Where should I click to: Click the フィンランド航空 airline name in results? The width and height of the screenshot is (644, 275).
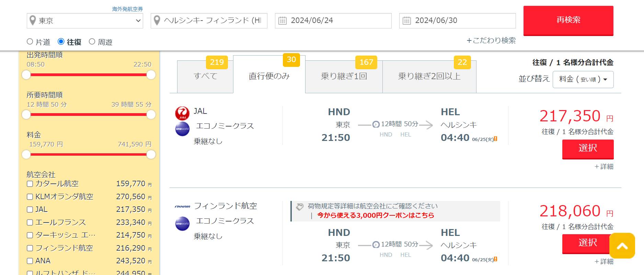(x=226, y=206)
